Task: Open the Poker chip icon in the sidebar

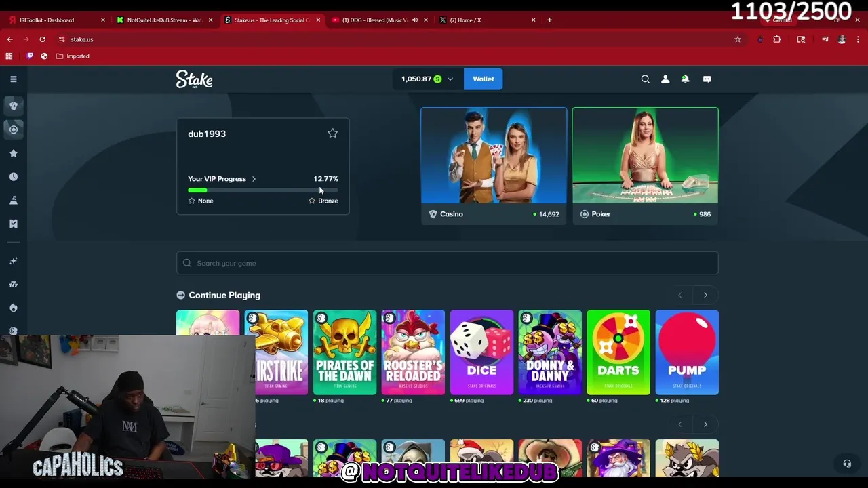Action: pyautogui.click(x=13, y=129)
